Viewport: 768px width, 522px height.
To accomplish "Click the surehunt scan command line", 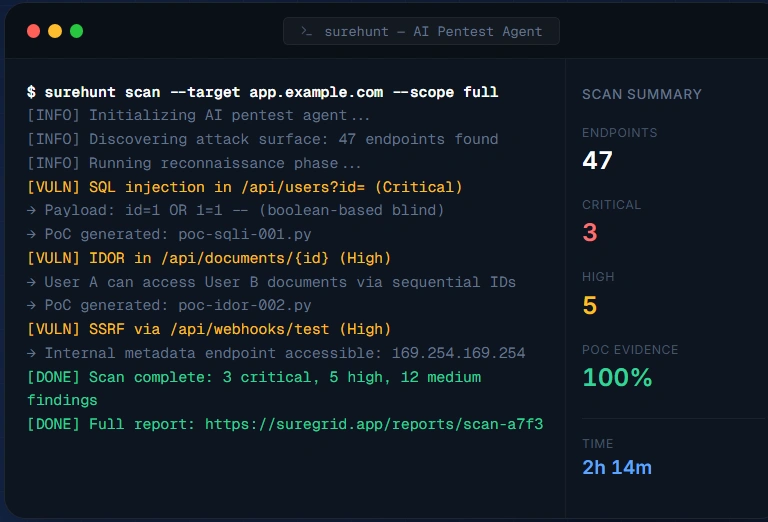I will pos(263,92).
